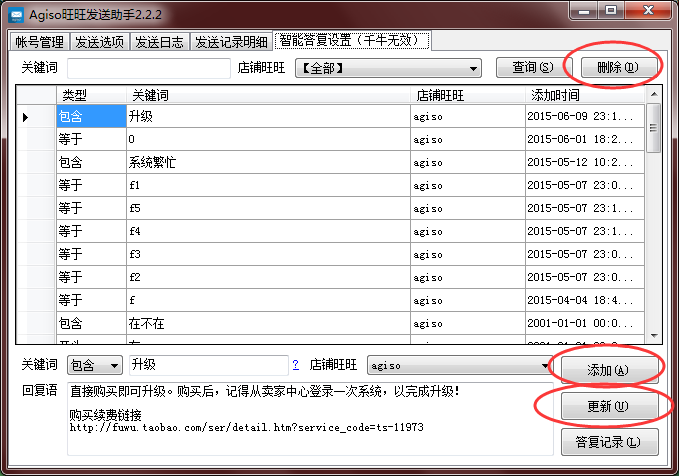The height and width of the screenshot is (476, 679).
Task: Click the keyword field containing 升级
Action: click(209, 365)
